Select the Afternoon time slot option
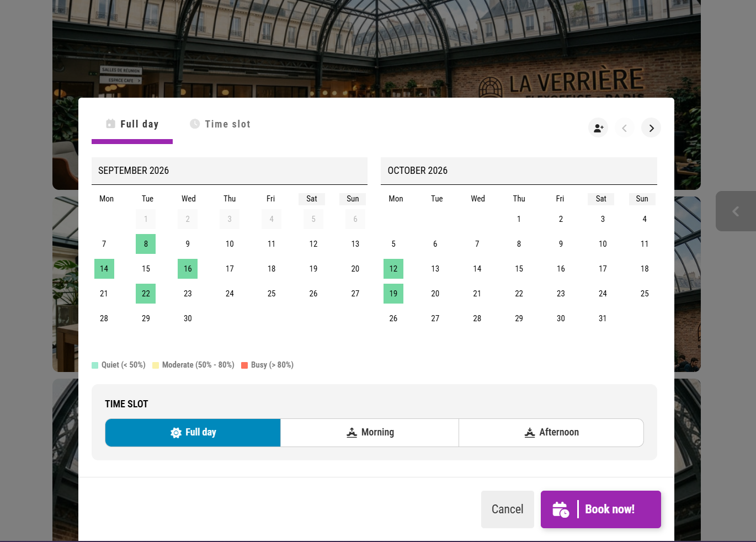756x542 pixels. pyautogui.click(x=551, y=433)
